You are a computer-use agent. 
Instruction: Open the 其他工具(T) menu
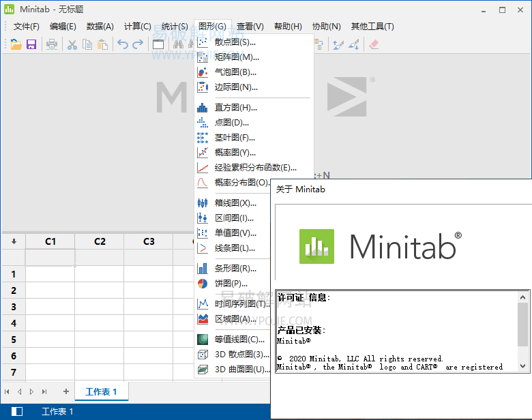372,27
